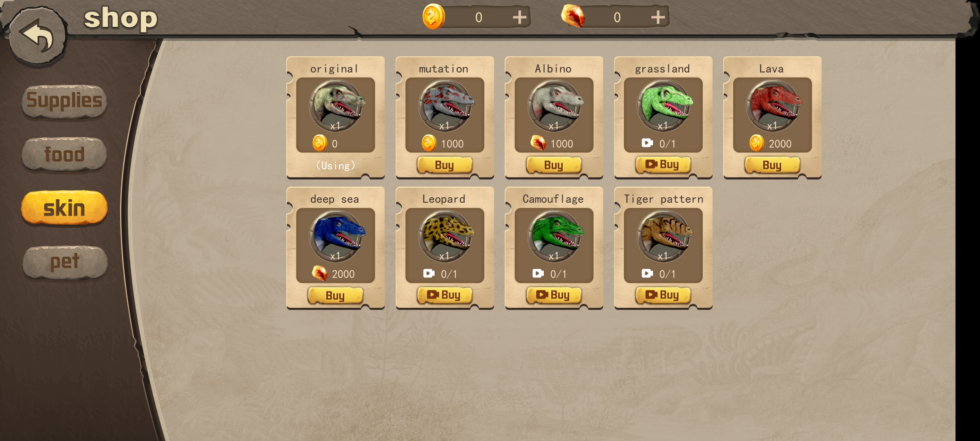The height and width of the screenshot is (441, 980).
Task: Buy the deep sea skin
Action: [x=335, y=295]
